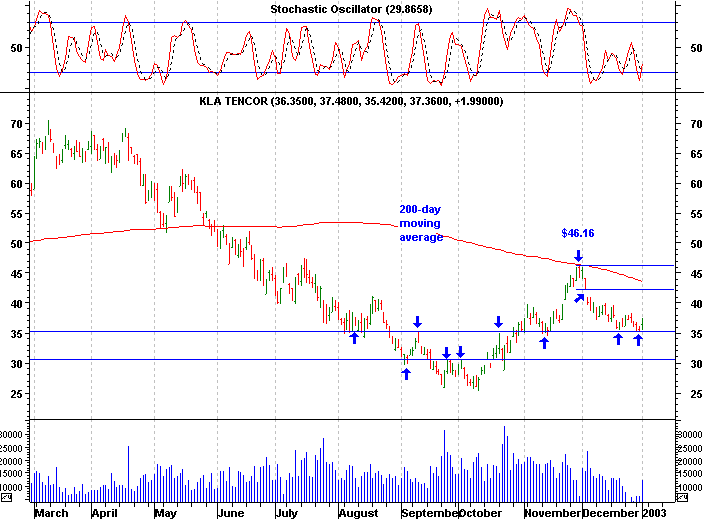The image size is (705, 519).
Task: Click the November label on the time axis
Action: [x=553, y=513]
